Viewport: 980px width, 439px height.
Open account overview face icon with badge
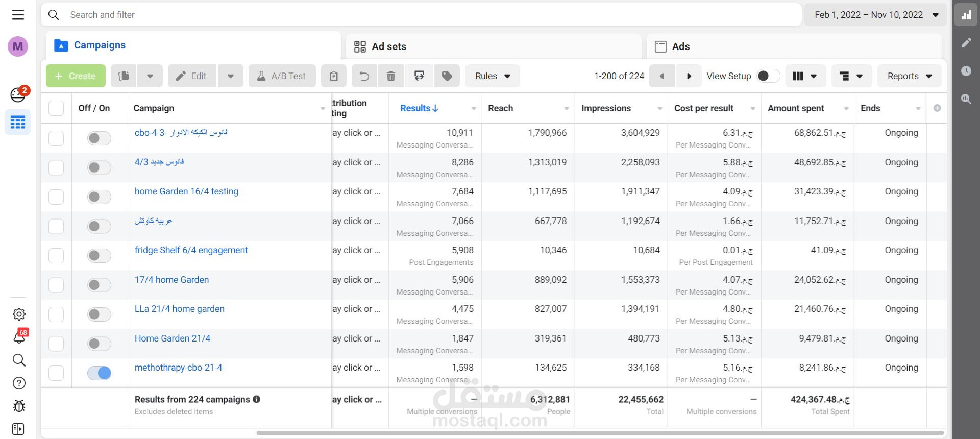19,94
